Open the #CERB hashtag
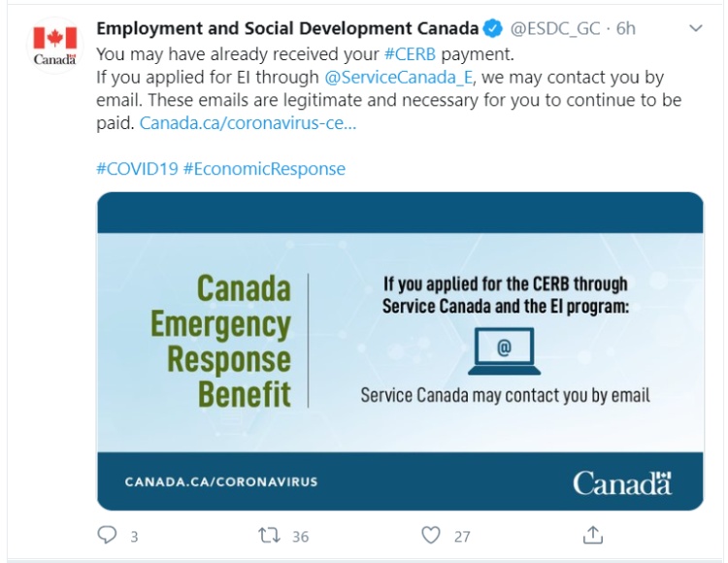This screenshot has width=728, height=563. coord(411,54)
